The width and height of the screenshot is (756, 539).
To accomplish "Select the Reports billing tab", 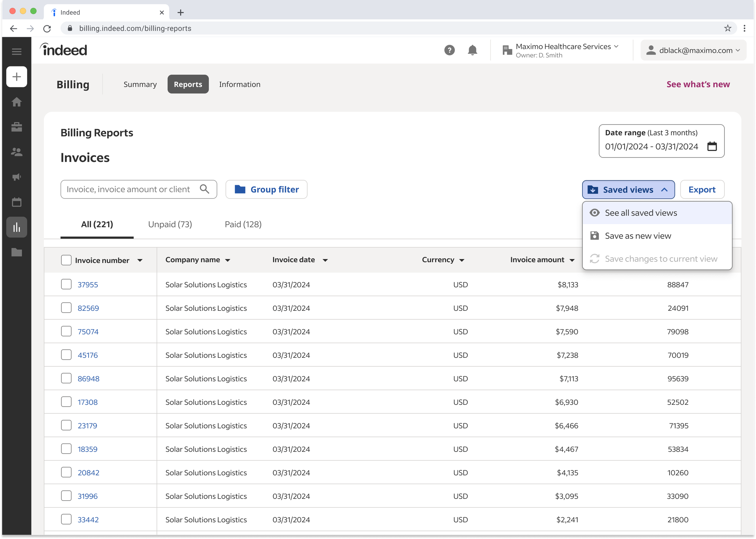I will 188,84.
